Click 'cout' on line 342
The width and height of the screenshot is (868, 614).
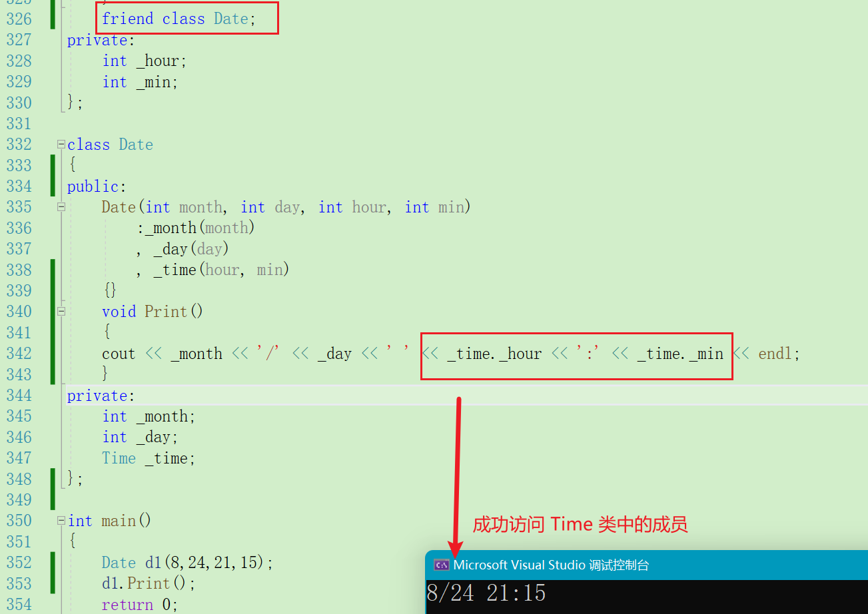coord(119,354)
